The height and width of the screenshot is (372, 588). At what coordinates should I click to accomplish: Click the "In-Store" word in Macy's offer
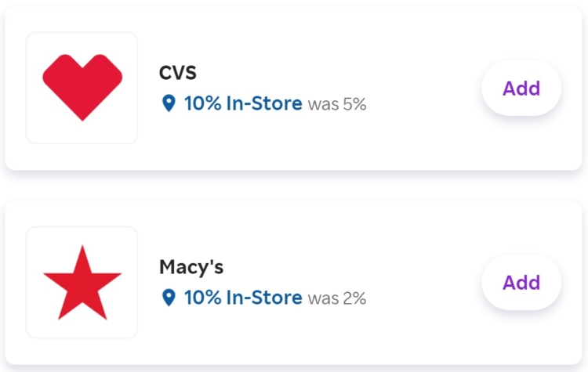point(264,298)
